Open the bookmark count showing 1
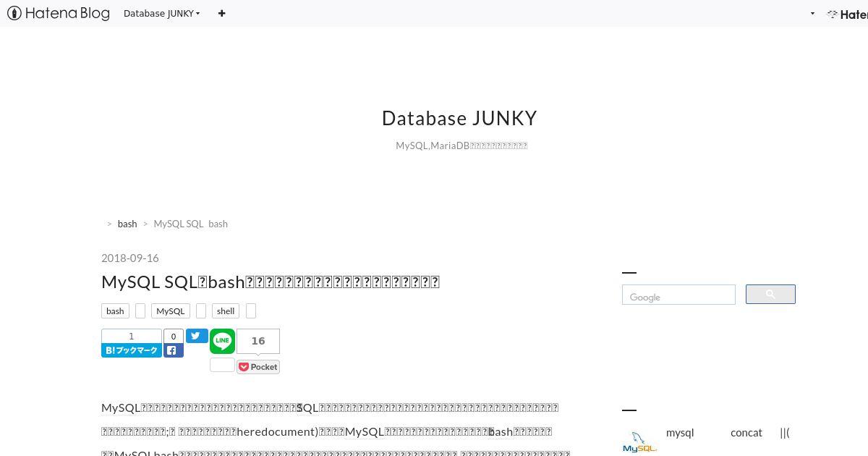The image size is (868, 456). pyautogui.click(x=132, y=336)
